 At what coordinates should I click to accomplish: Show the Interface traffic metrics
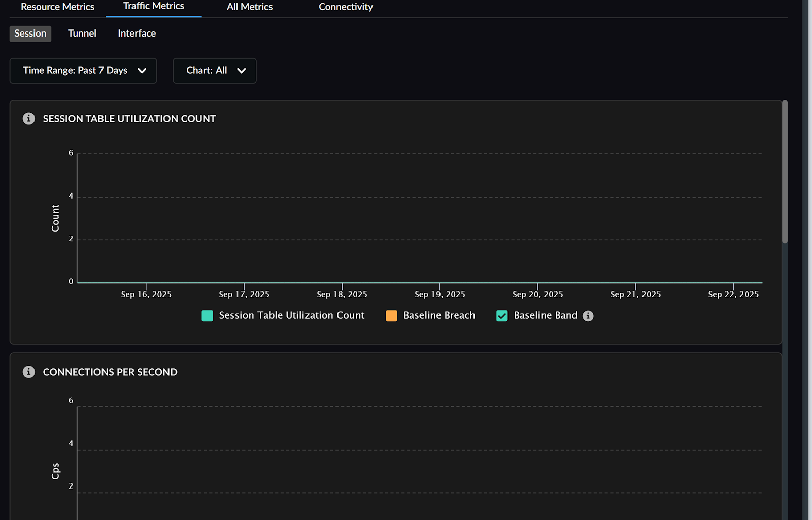click(x=137, y=34)
